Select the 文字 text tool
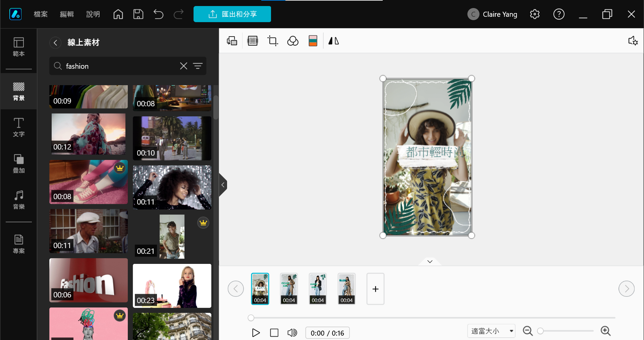Viewport: 644px width, 340px height. (19, 127)
